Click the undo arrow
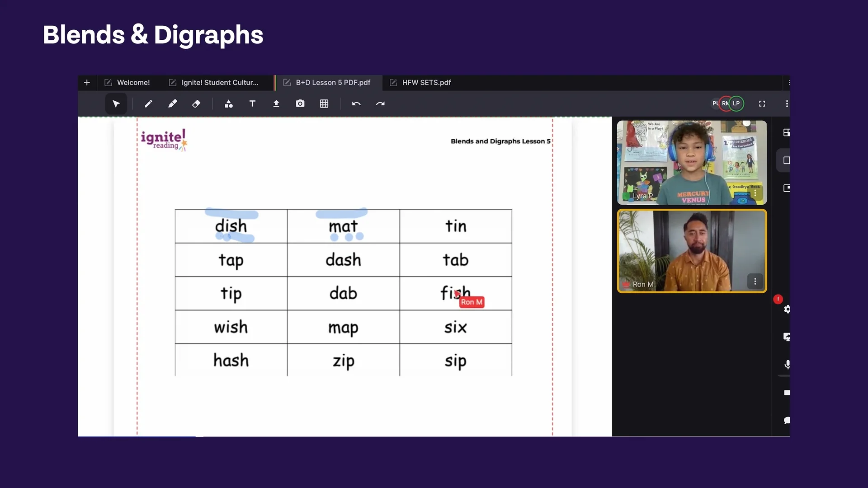 click(x=356, y=103)
